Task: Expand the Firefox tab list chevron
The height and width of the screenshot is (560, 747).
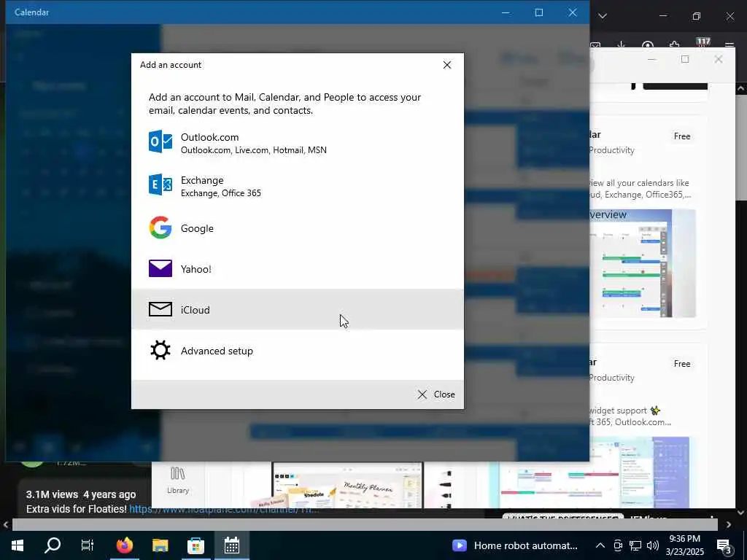Action: [x=603, y=16]
